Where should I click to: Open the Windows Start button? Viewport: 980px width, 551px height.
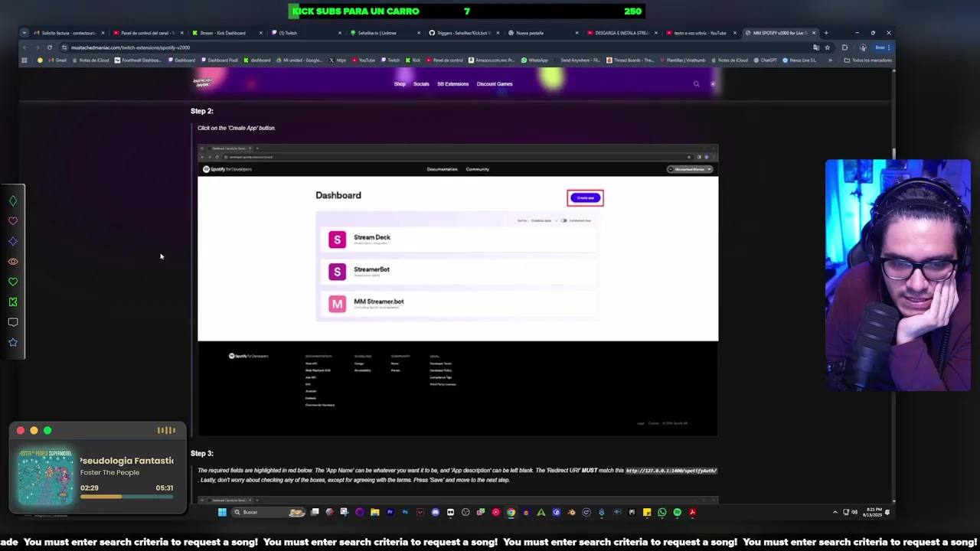click(222, 512)
